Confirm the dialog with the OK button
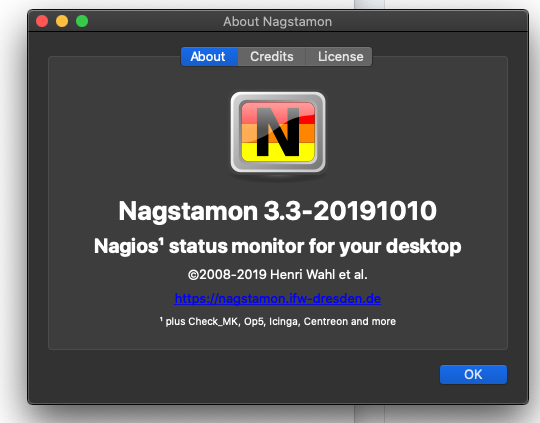The image size is (540, 423). click(473, 374)
